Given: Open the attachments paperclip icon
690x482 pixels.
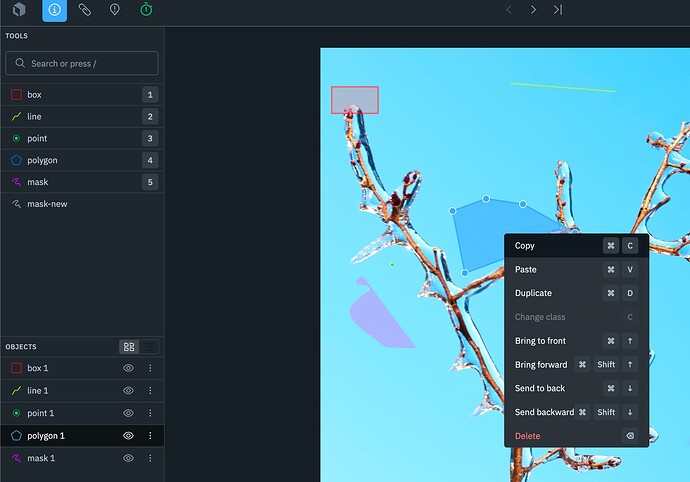Looking at the screenshot, I should [84, 10].
